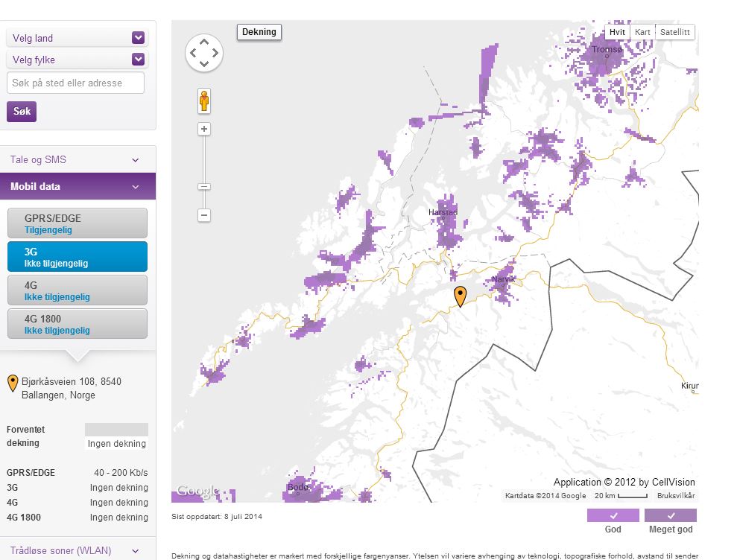Pan the map right with arrow control
The width and height of the screenshot is (737, 560).
(x=215, y=53)
